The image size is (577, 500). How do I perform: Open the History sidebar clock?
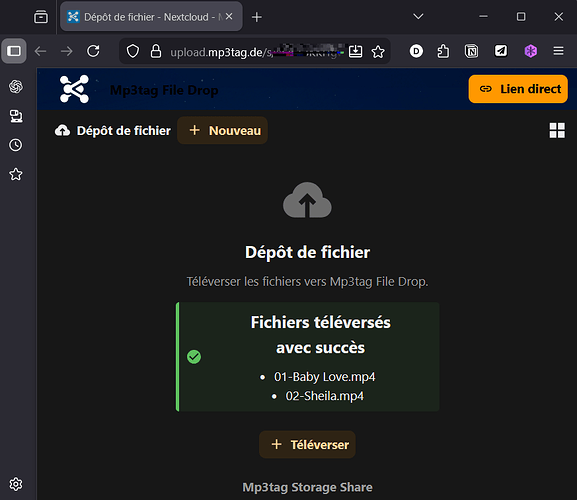tap(16, 145)
